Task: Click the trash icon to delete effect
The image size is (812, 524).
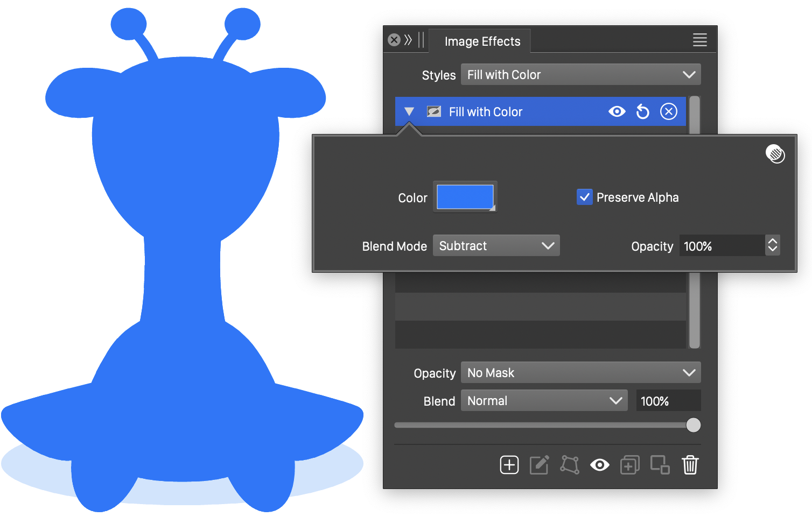Action: click(690, 465)
